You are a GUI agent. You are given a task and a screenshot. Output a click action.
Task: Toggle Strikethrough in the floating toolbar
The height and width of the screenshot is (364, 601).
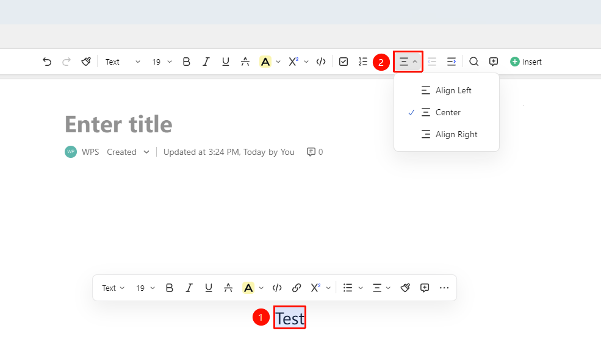click(x=228, y=288)
